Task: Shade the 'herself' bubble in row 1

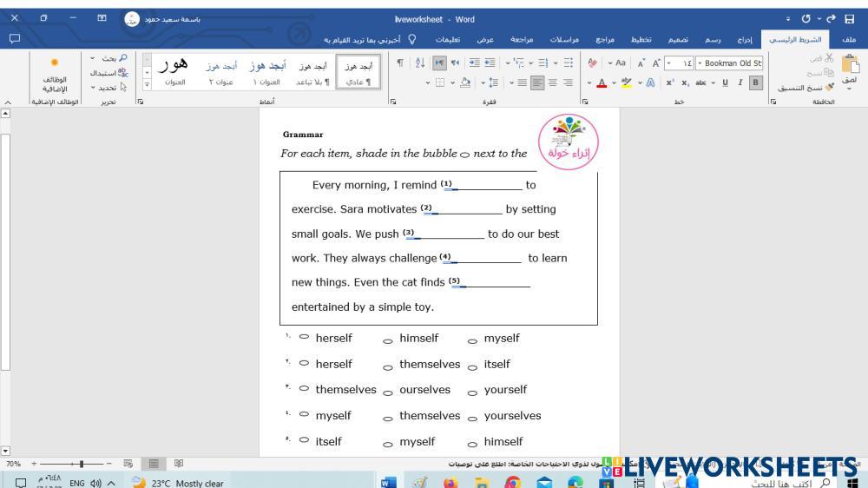Action: 304,338
